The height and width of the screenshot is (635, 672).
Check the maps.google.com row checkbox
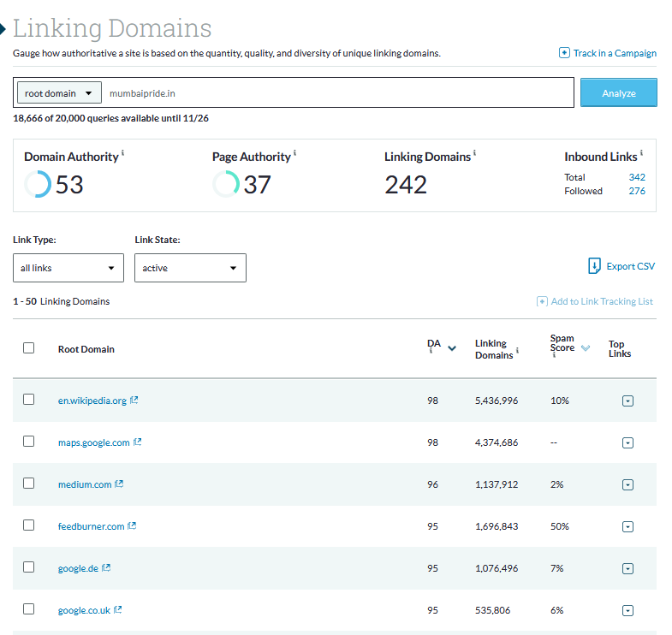(29, 442)
